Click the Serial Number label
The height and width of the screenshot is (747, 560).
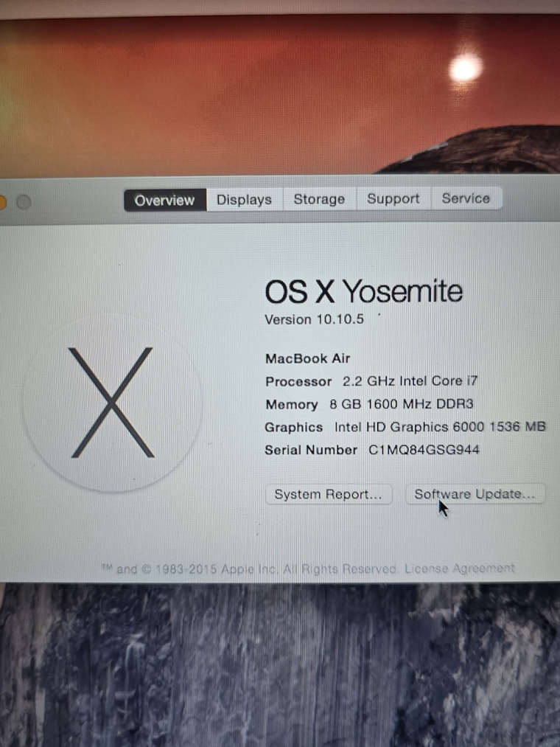point(311,451)
